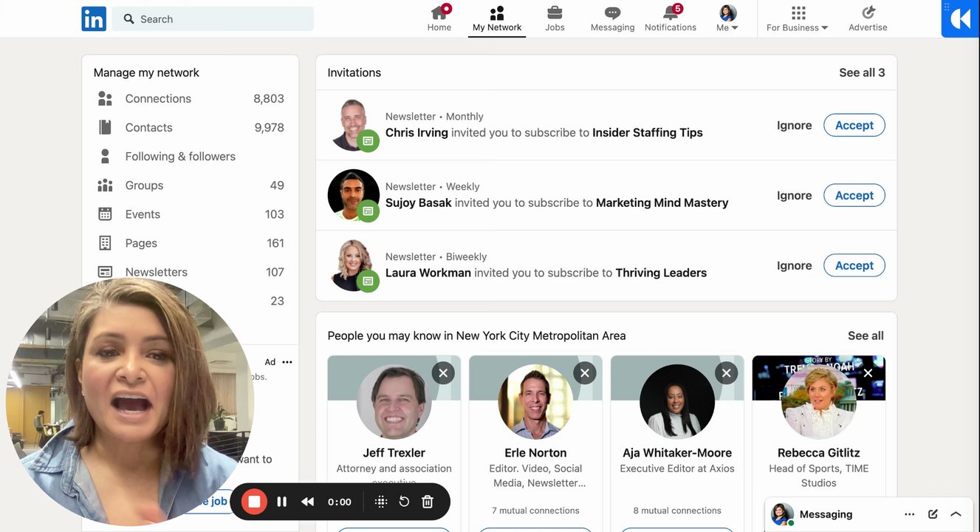This screenshot has width=980, height=532.
Task: Click Messaging overlay profile avatar
Action: (783, 514)
